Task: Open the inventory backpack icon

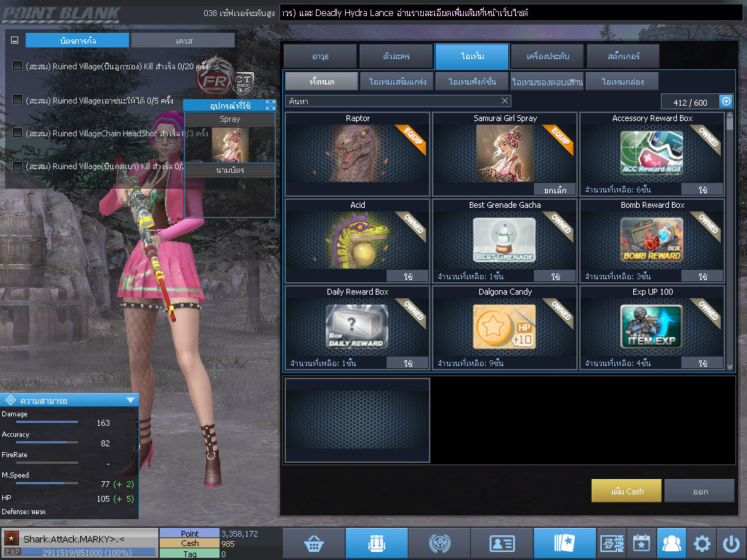Action: pyautogui.click(x=376, y=542)
